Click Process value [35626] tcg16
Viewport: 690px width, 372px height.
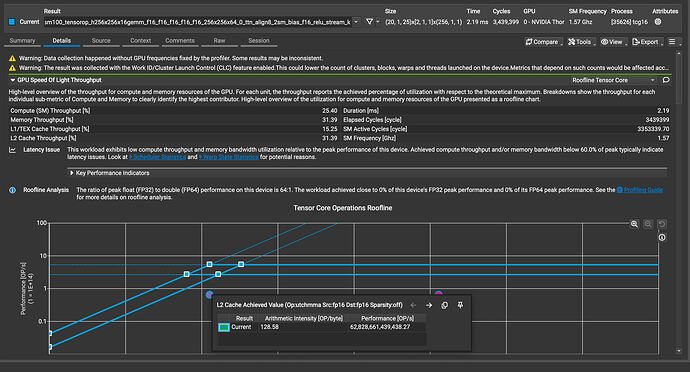(629, 22)
